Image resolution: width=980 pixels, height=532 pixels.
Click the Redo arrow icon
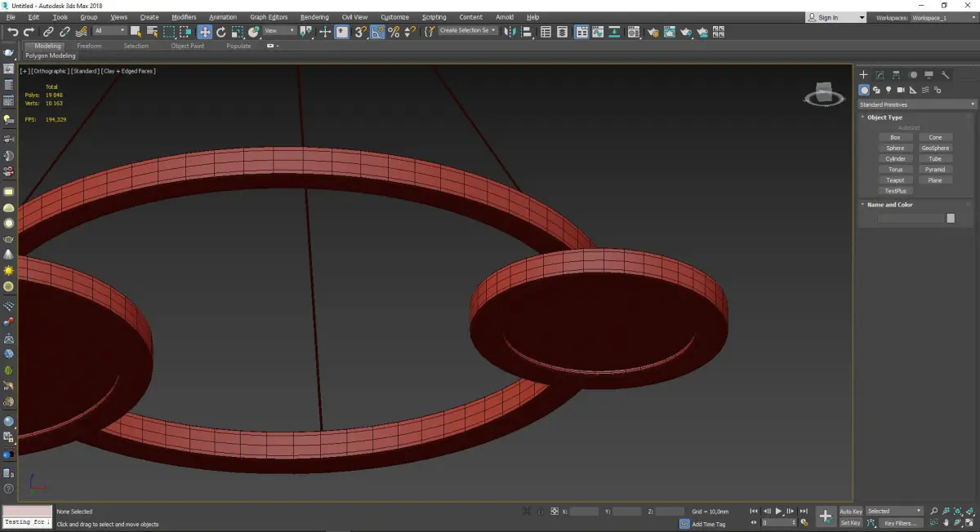29,32
